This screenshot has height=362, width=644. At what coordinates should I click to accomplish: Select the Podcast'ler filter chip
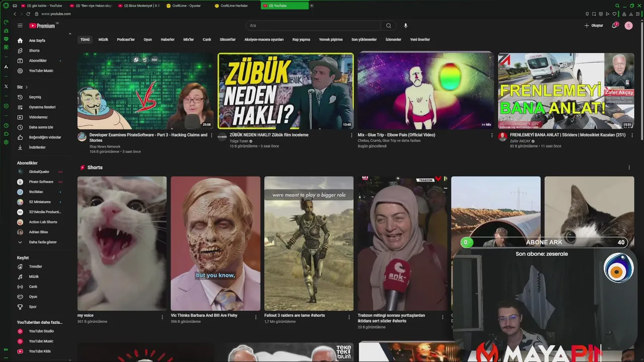pyautogui.click(x=126, y=40)
